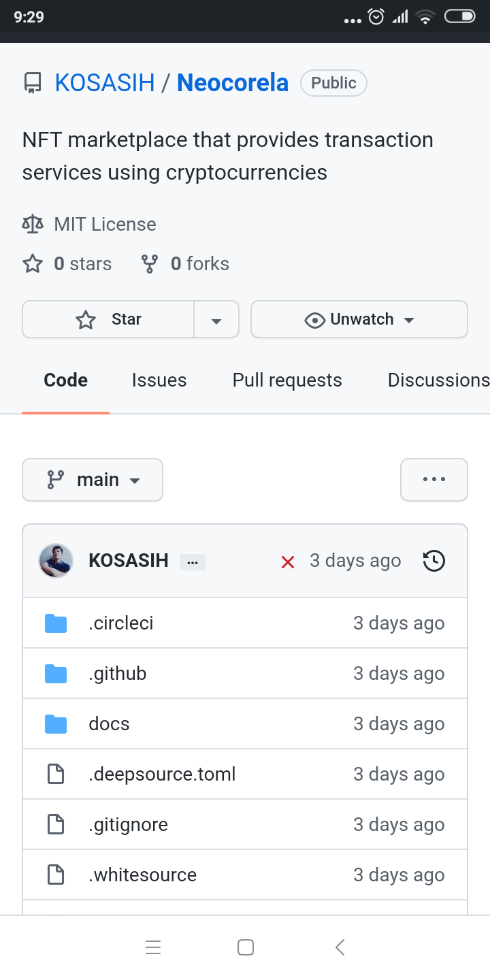
Task: Expand the commit message ellipsis
Action: coord(193,562)
